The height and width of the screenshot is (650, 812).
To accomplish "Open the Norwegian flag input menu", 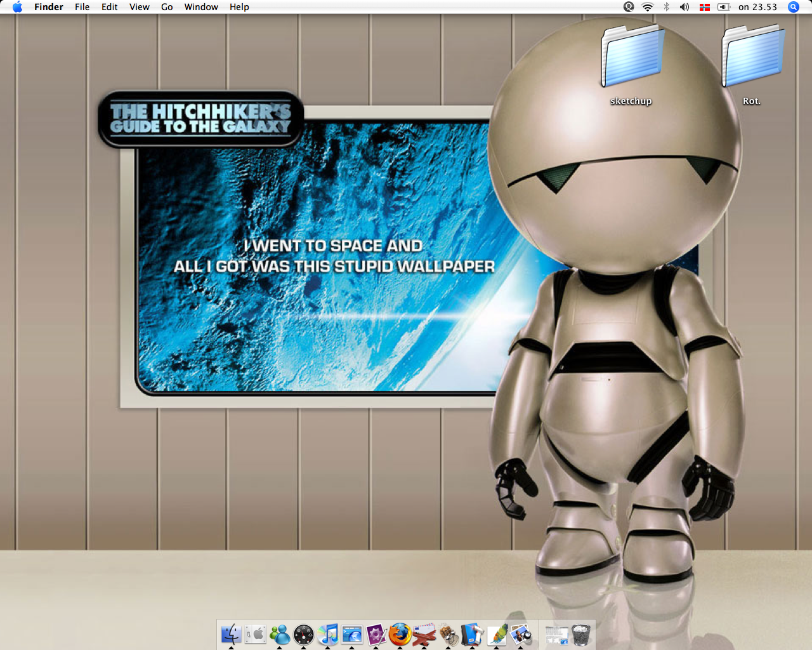I will coord(704,7).
